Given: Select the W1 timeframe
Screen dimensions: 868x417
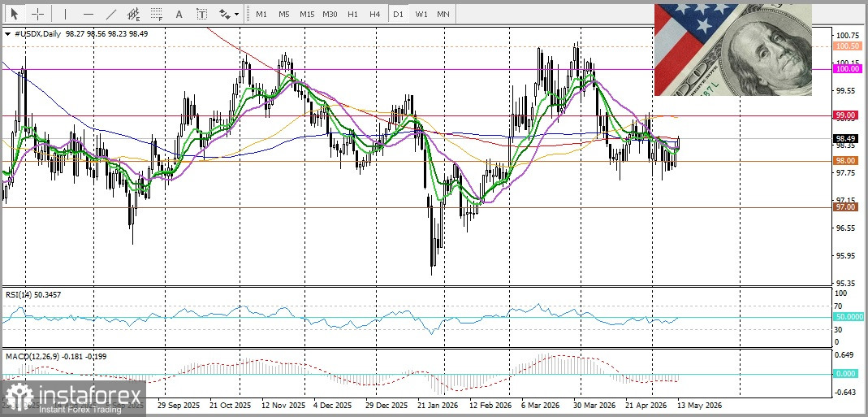Looking at the screenshot, I should click(x=421, y=14).
